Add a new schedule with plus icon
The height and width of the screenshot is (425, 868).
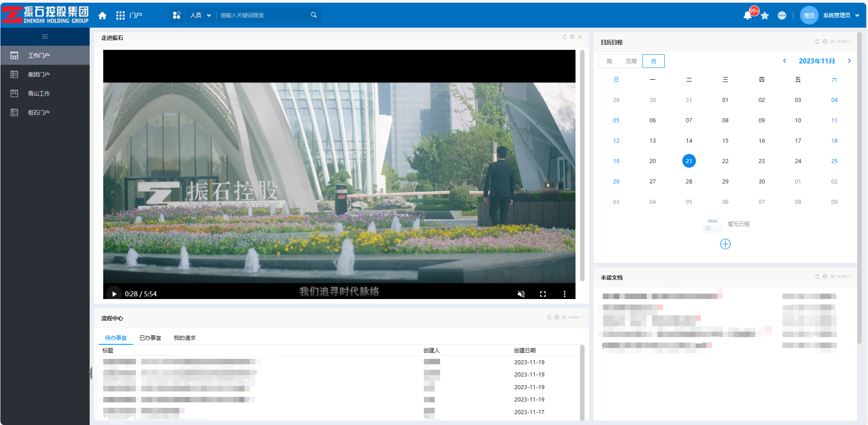tap(725, 244)
